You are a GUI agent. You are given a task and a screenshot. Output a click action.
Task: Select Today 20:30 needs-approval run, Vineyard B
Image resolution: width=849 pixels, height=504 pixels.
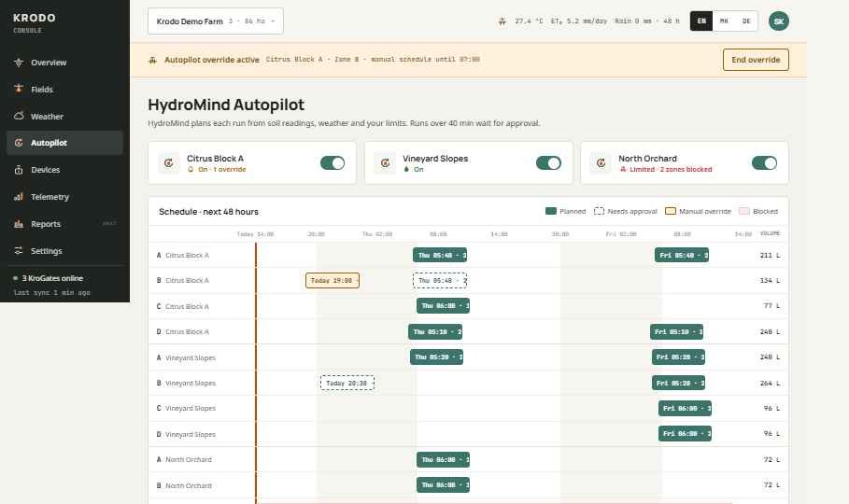coord(347,383)
